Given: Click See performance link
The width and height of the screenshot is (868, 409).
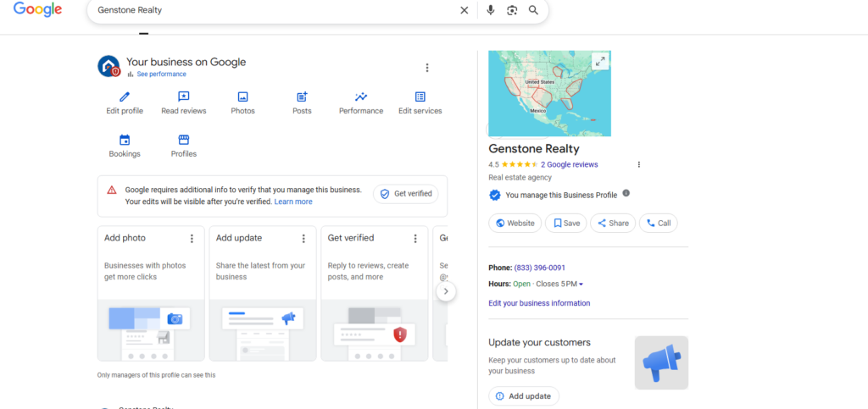Looking at the screenshot, I should pos(161,74).
